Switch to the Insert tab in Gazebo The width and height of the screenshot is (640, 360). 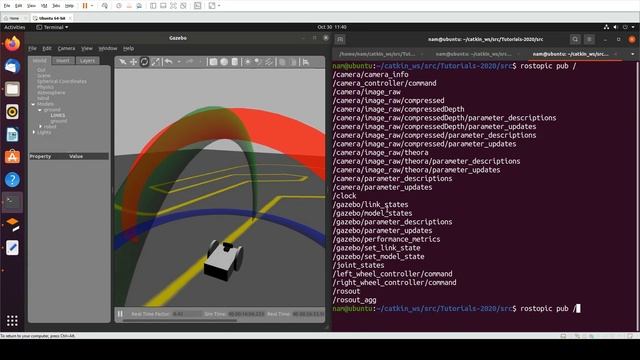pos(62,60)
